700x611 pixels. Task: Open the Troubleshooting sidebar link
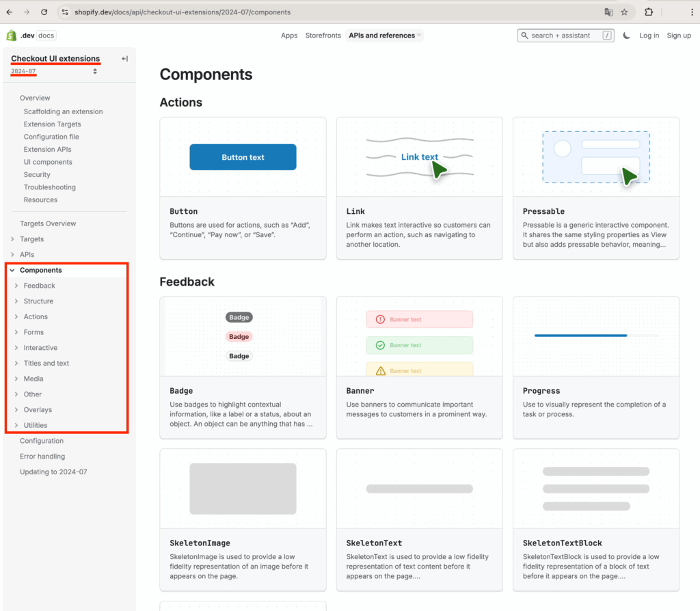click(x=49, y=187)
